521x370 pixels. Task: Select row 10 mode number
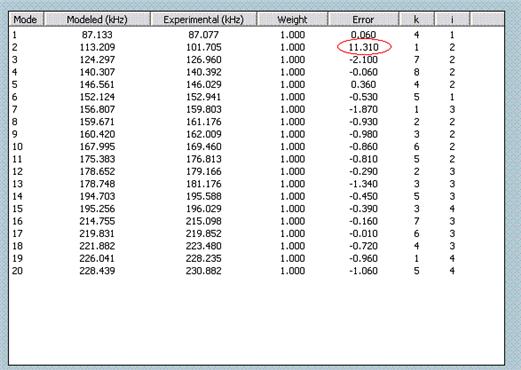17,147
